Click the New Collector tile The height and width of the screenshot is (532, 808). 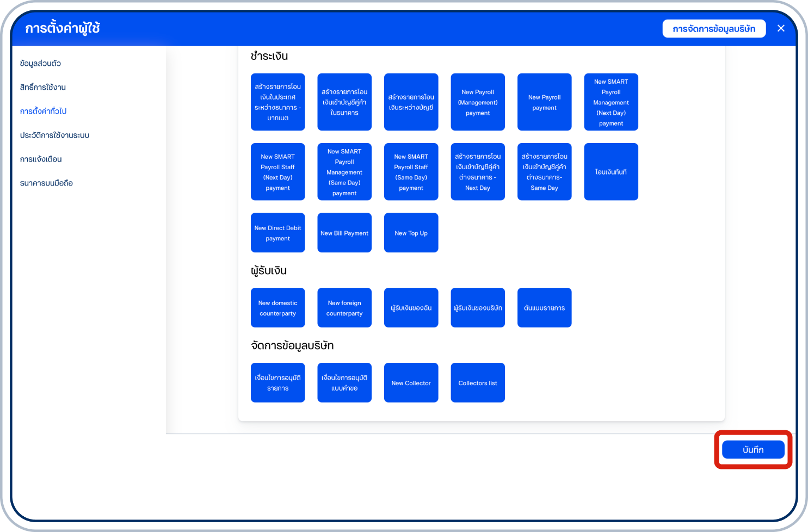click(x=411, y=383)
